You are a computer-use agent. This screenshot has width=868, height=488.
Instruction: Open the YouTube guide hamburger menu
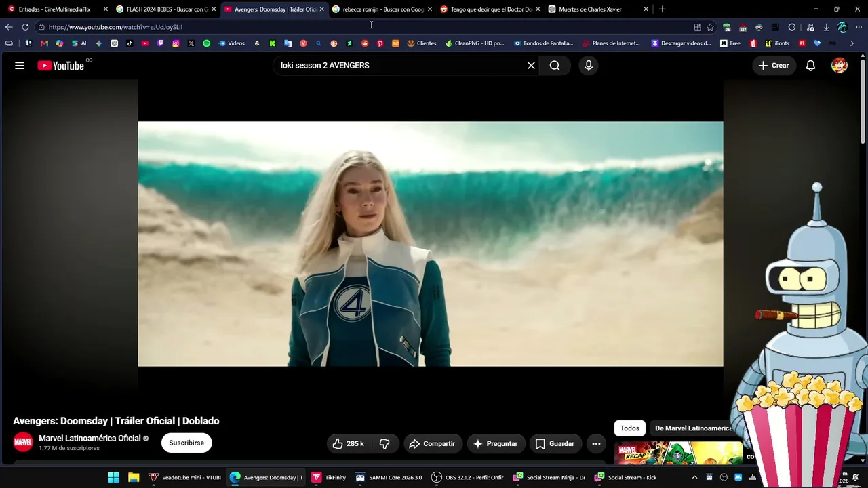tap(20, 66)
